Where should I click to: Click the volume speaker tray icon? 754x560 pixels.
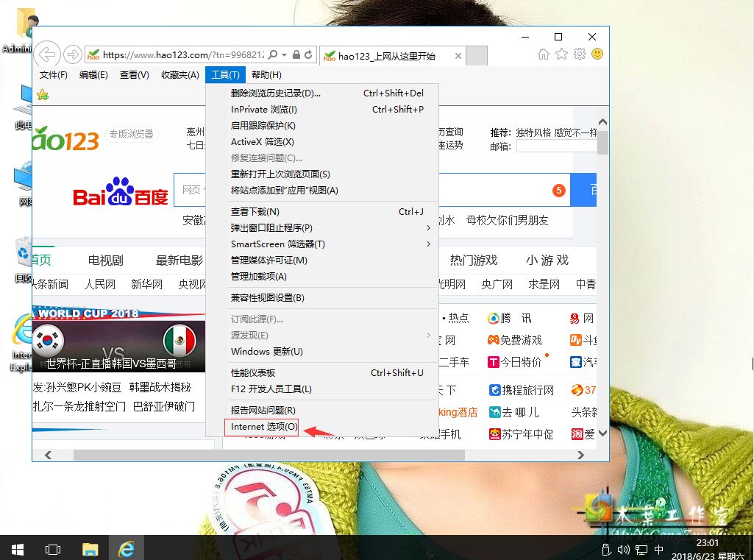623,550
